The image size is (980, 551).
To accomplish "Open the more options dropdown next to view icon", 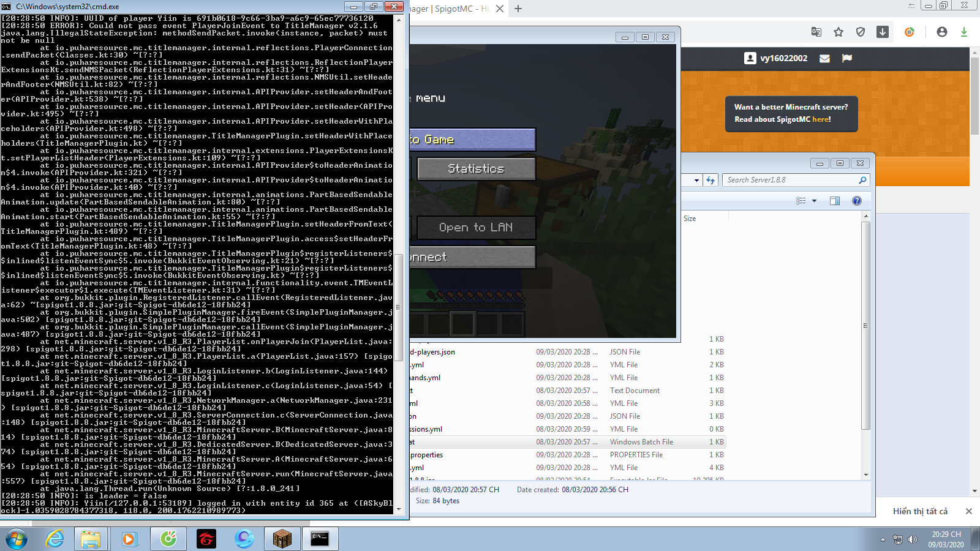I will pos(814,201).
